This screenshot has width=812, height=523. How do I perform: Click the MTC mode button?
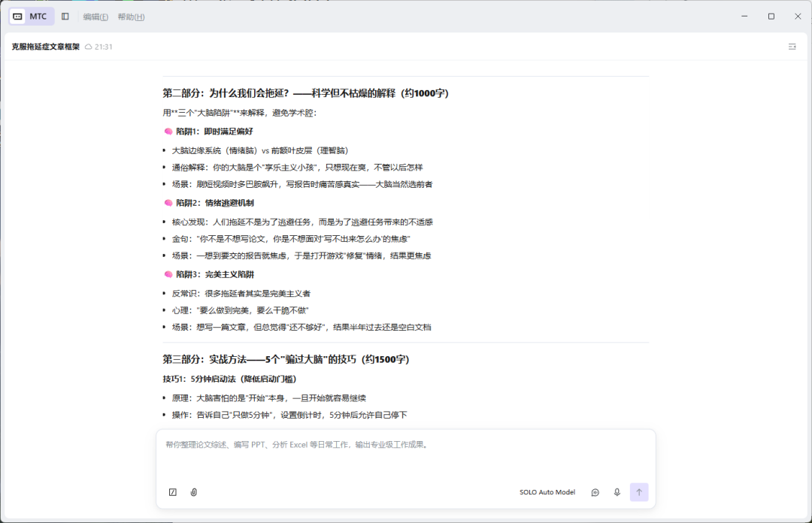point(32,17)
